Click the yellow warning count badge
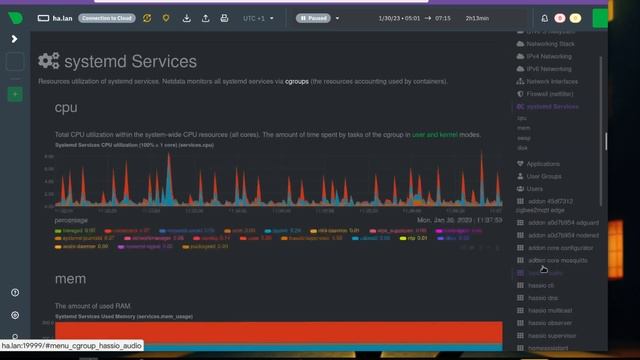 [x=575, y=18]
